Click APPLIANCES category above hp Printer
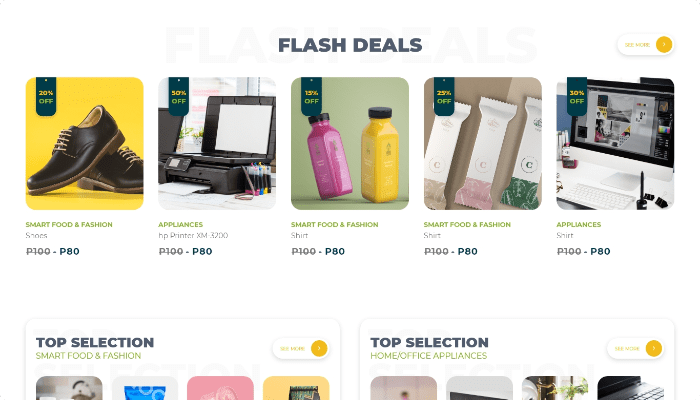The height and width of the screenshot is (400, 700). click(180, 225)
